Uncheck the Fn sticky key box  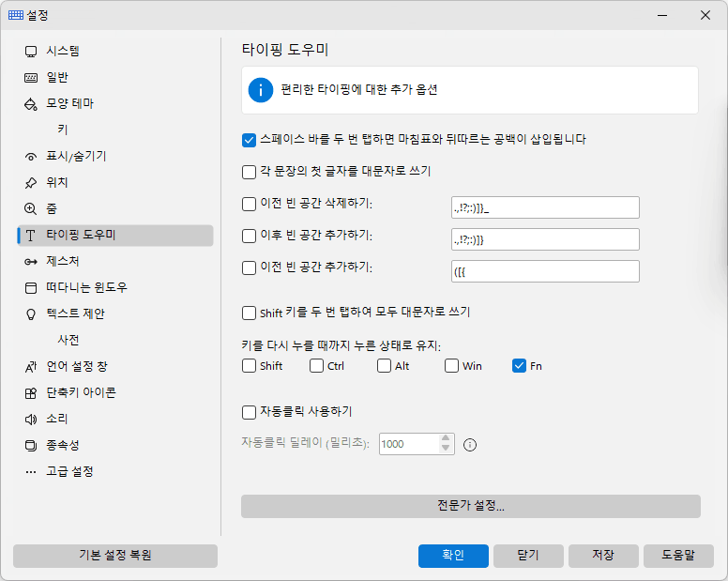519,366
